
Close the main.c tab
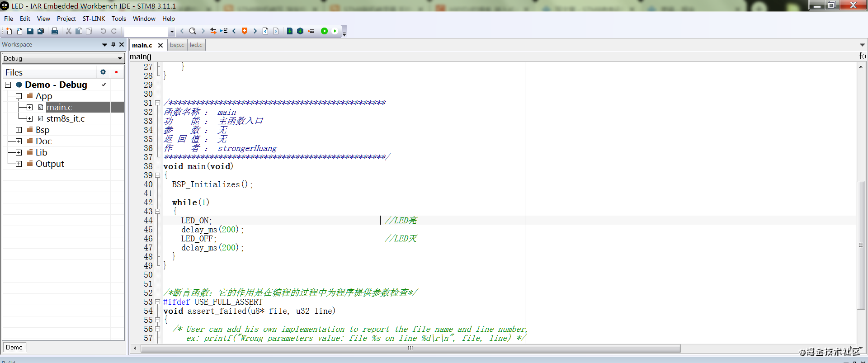[160, 45]
